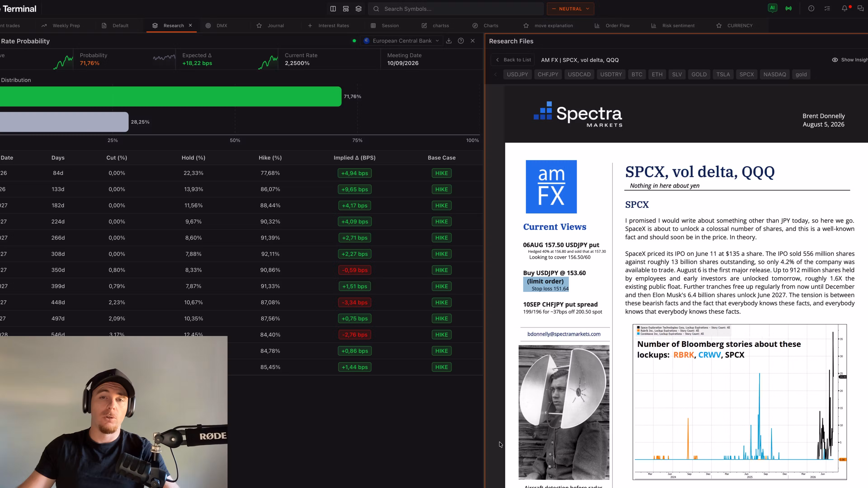868x488 pixels.
Task: Select the CHFJPY tag
Action: pos(548,74)
